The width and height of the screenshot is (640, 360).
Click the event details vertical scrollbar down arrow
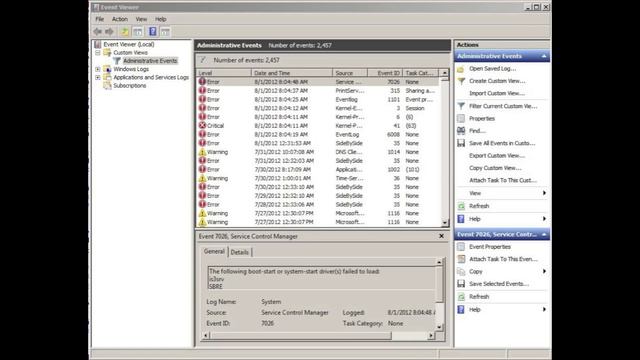(x=439, y=327)
